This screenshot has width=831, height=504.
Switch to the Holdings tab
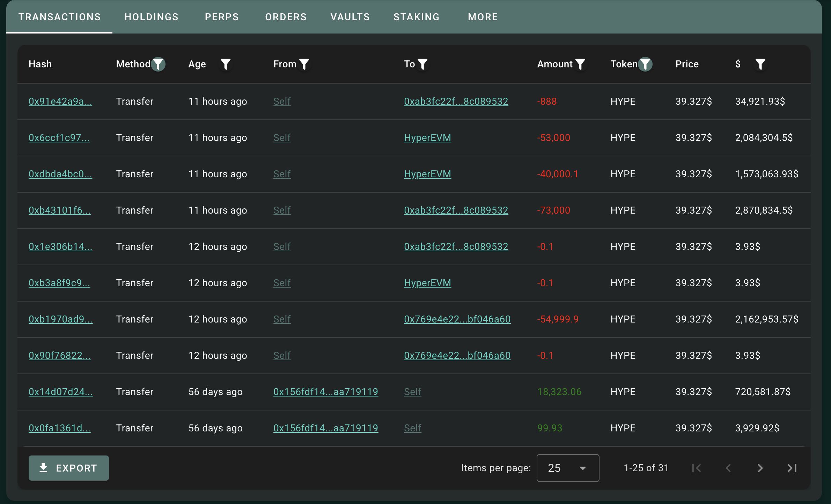[152, 17]
